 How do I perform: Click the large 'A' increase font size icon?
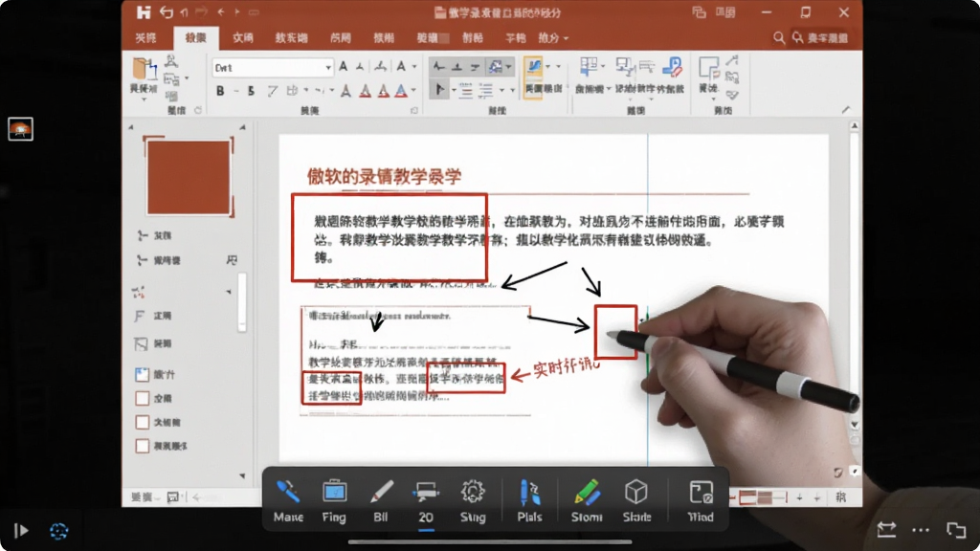[x=344, y=67]
